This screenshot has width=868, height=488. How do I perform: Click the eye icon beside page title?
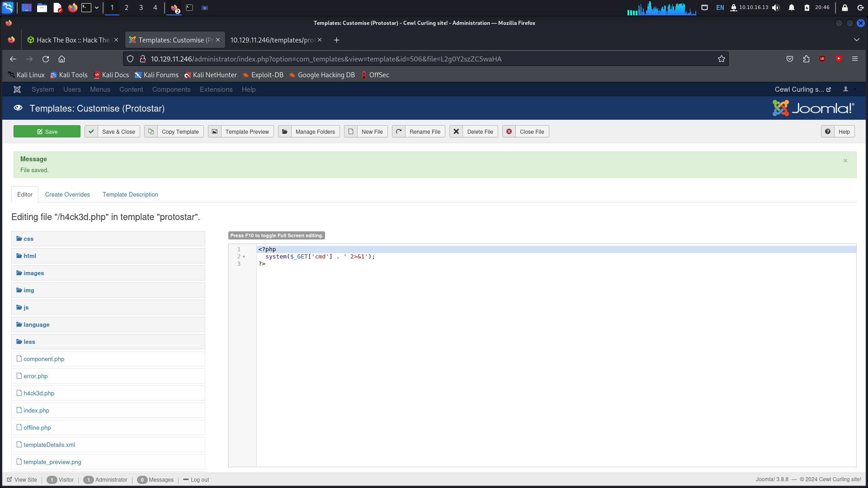tap(18, 108)
